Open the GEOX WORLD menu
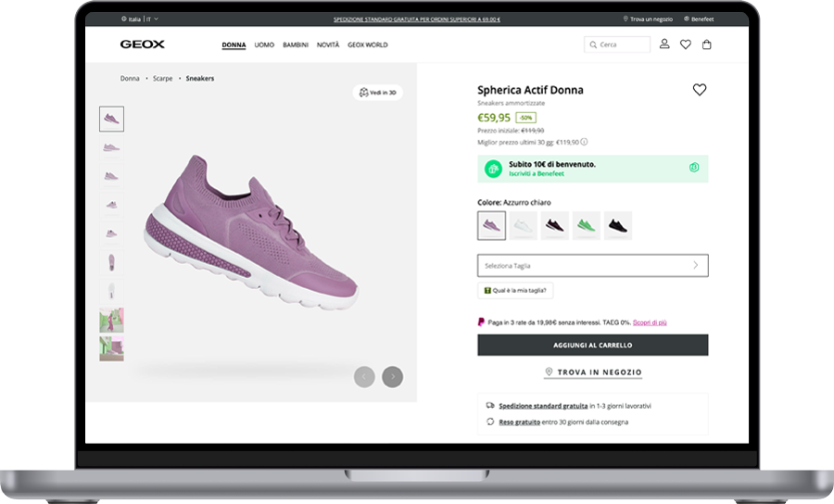This screenshot has width=834, height=504. click(368, 44)
